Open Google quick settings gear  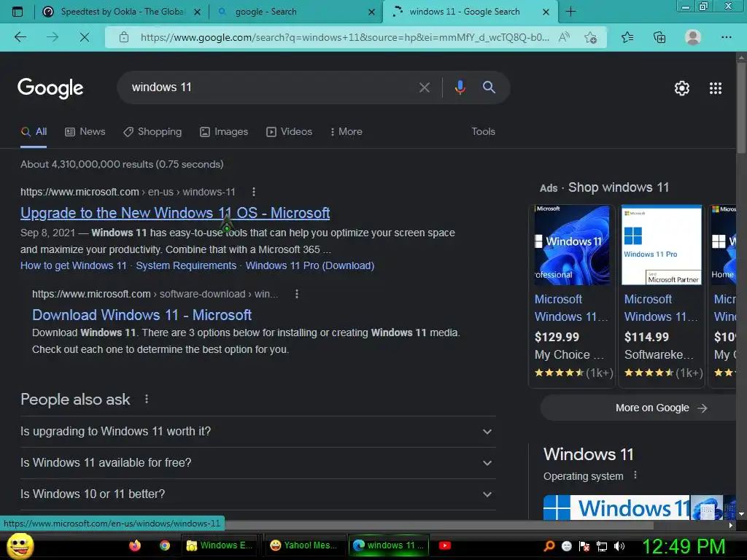coord(682,88)
